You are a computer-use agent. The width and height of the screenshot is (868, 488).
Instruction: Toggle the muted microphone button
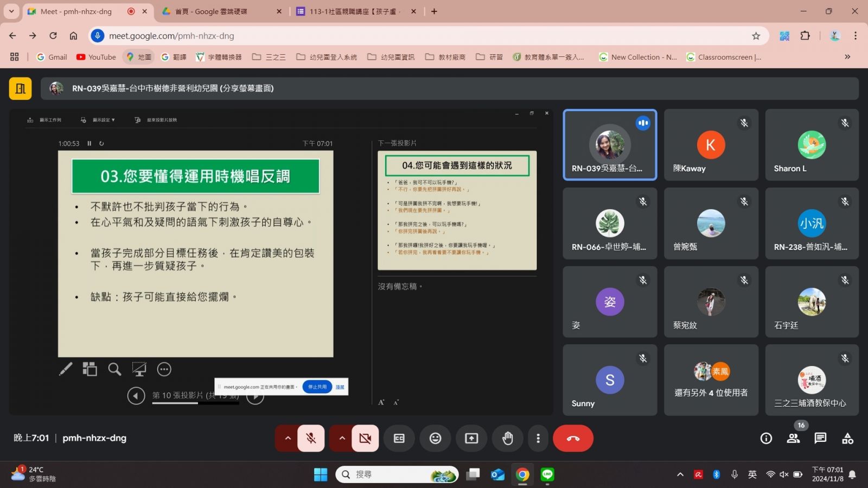(311, 438)
